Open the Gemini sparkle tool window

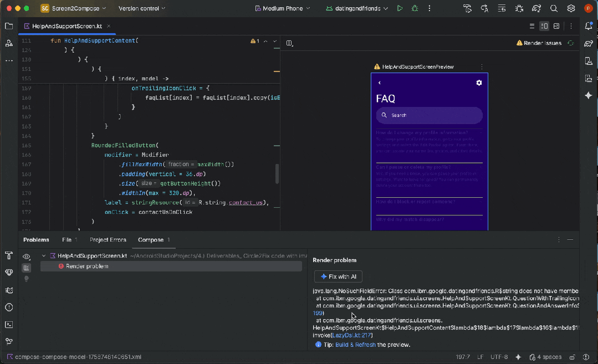click(589, 95)
